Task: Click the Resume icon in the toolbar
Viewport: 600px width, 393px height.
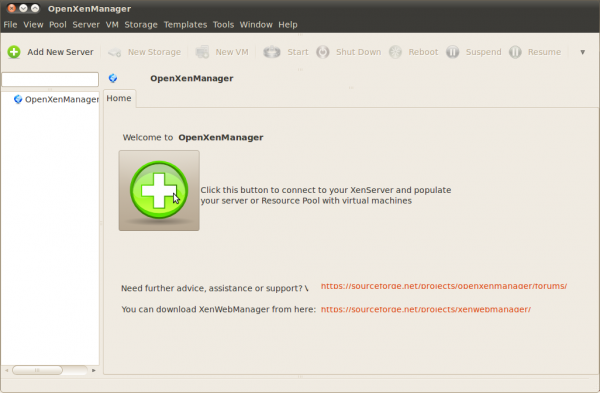Action: pos(515,52)
